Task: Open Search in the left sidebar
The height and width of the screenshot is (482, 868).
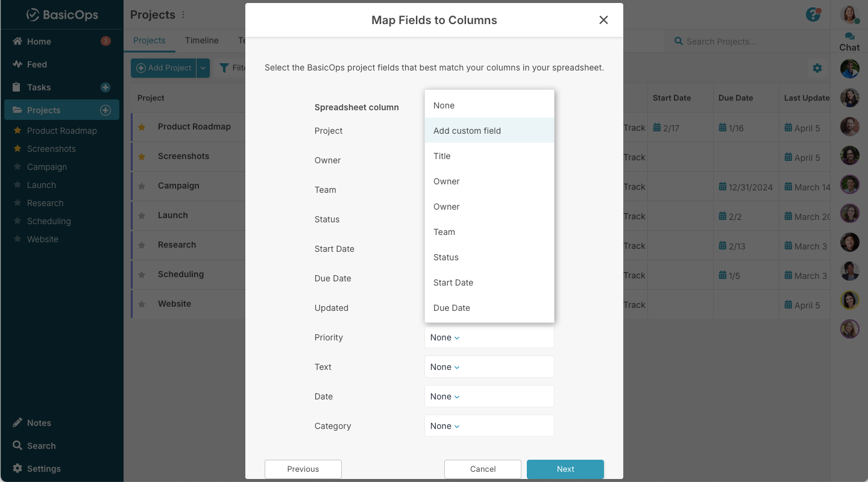Action: coord(41,446)
